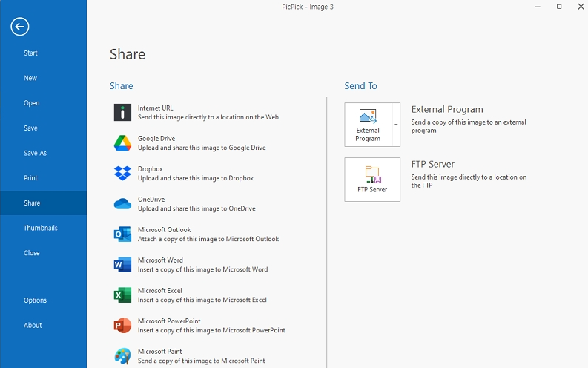This screenshot has height=368, width=588.
Task: Expand the External Program dropdown arrow
Action: [x=396, y=125]
